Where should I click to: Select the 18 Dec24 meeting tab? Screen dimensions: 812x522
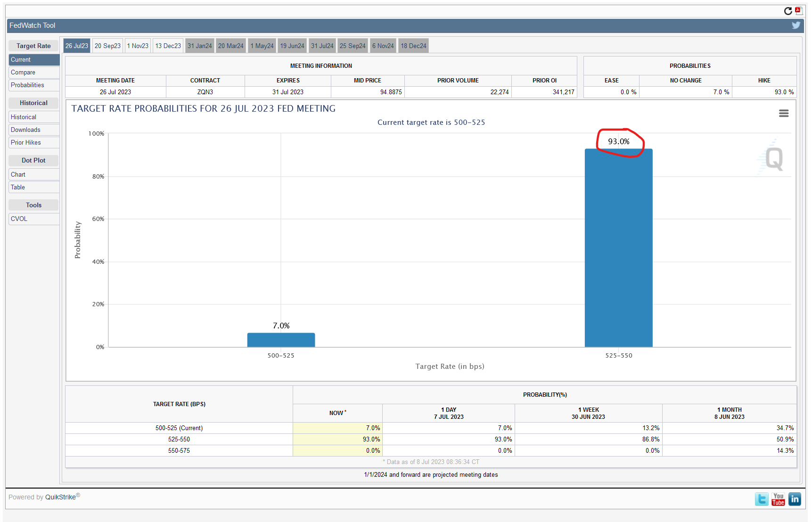(413, 46)
